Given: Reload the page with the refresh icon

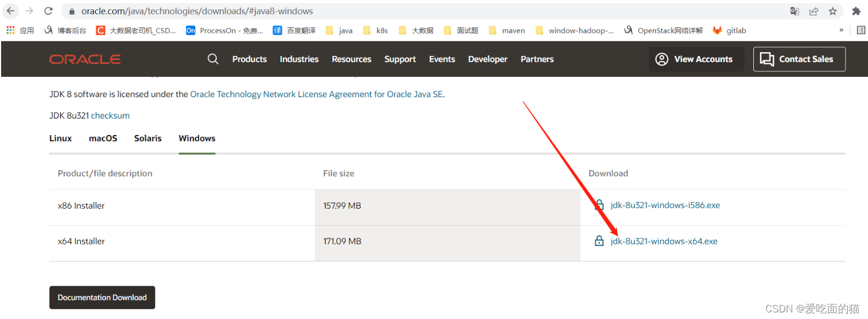Looking at the screenshot, I should 48,11.
